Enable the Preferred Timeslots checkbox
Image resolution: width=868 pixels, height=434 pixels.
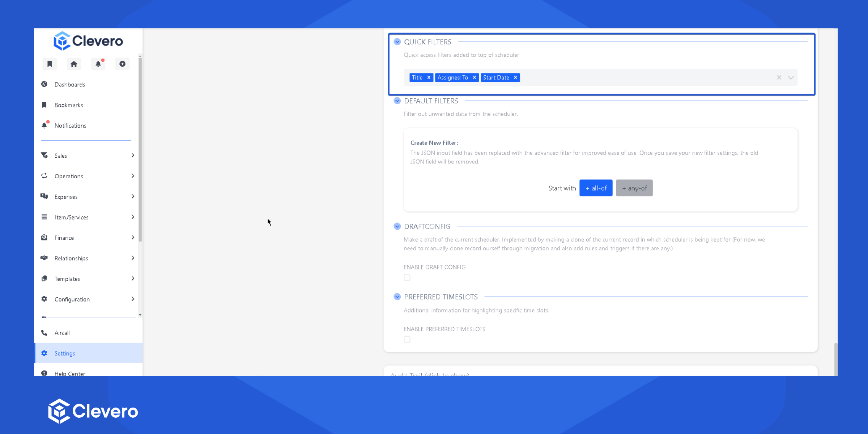click(x=407, y=339)
